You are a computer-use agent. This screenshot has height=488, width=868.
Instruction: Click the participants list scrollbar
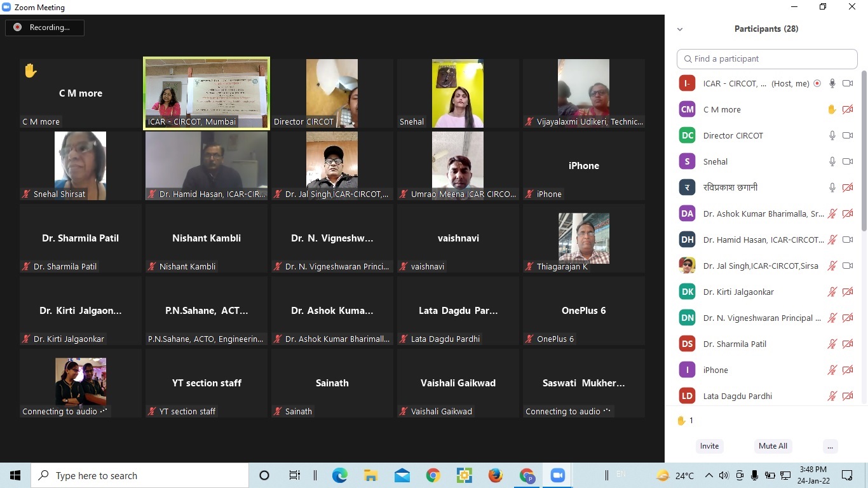click(864, 151)
